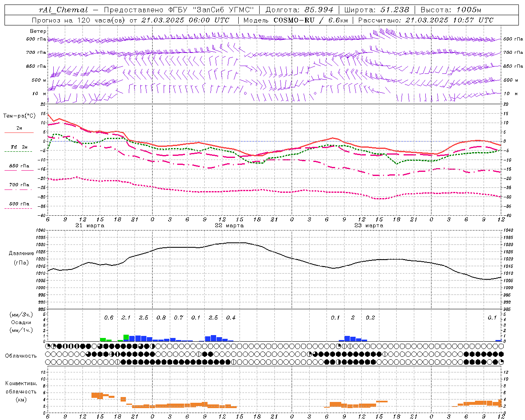
Task: Click the 23 марта date label
Action: pyautogui.click(x=369, y=226)
